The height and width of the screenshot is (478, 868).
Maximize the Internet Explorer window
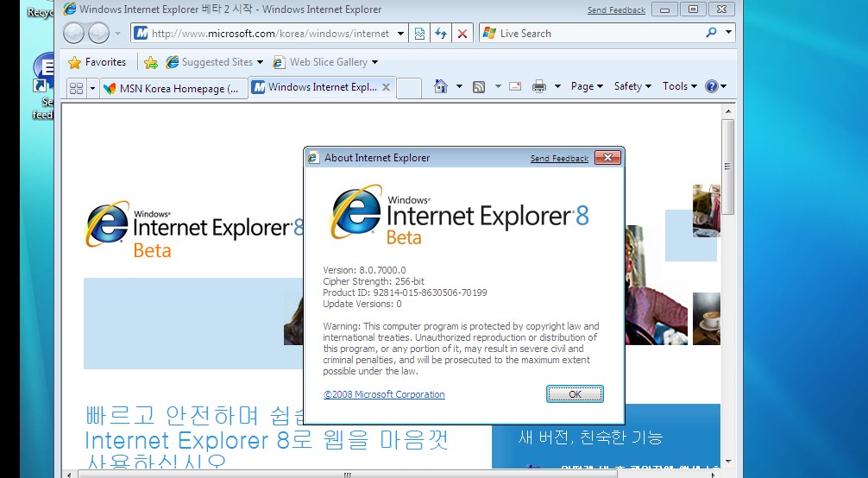point(693,9)
